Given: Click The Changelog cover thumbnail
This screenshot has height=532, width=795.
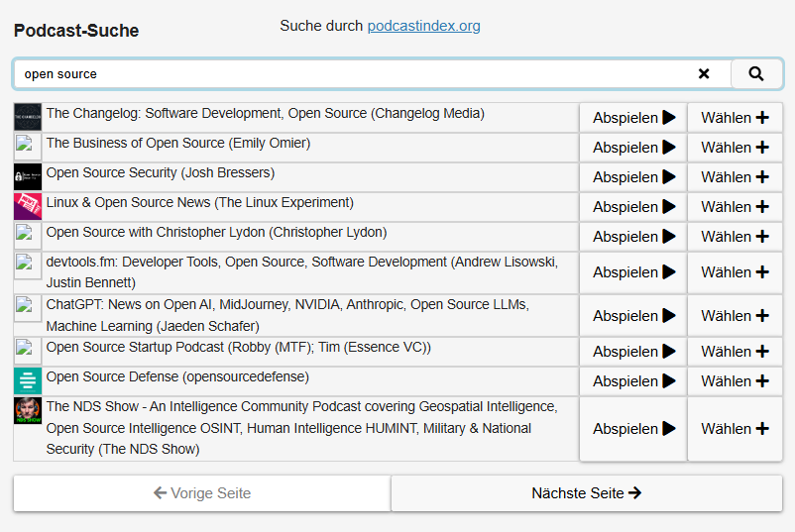Looking at the screenshot, I should 28,117.
